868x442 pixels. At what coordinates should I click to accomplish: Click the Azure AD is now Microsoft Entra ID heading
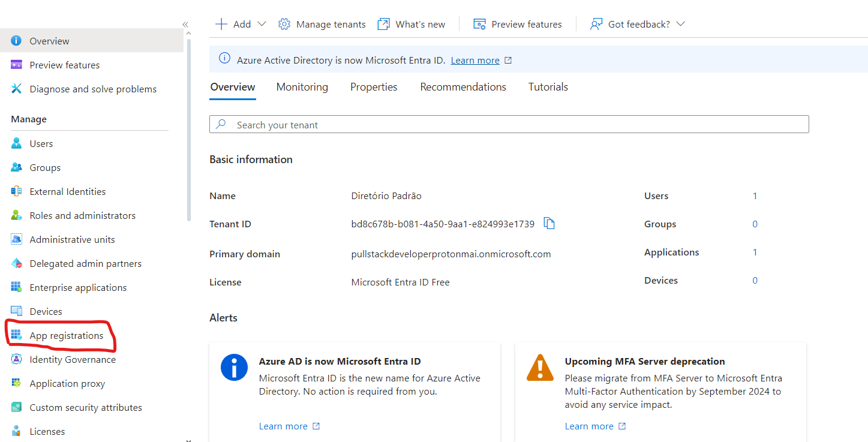point(340,361)
